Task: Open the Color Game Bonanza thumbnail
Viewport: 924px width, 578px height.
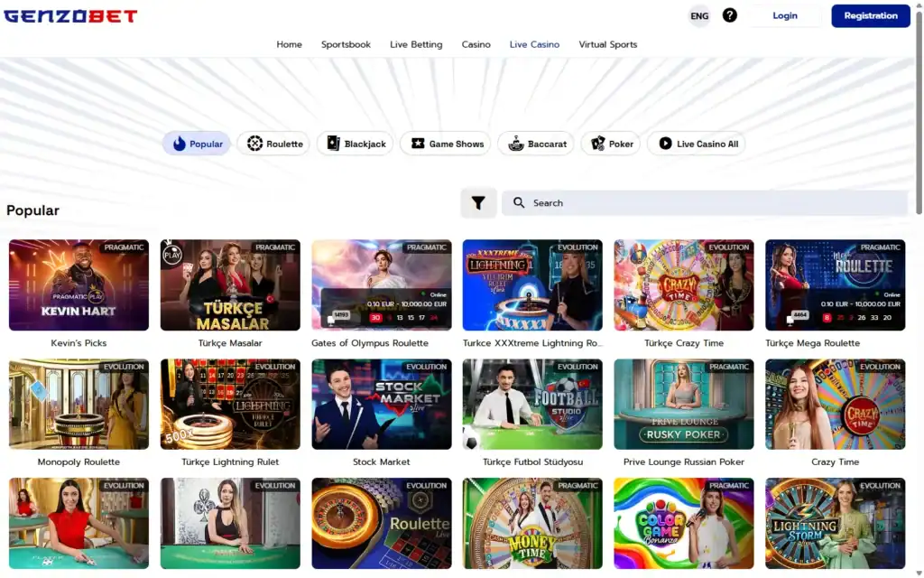Action: pyautogui.click(x=684, y=523)
